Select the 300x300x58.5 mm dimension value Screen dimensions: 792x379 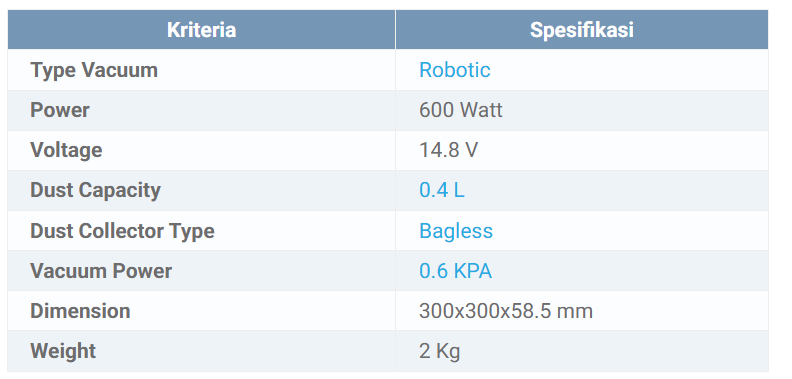click(506, 311)
